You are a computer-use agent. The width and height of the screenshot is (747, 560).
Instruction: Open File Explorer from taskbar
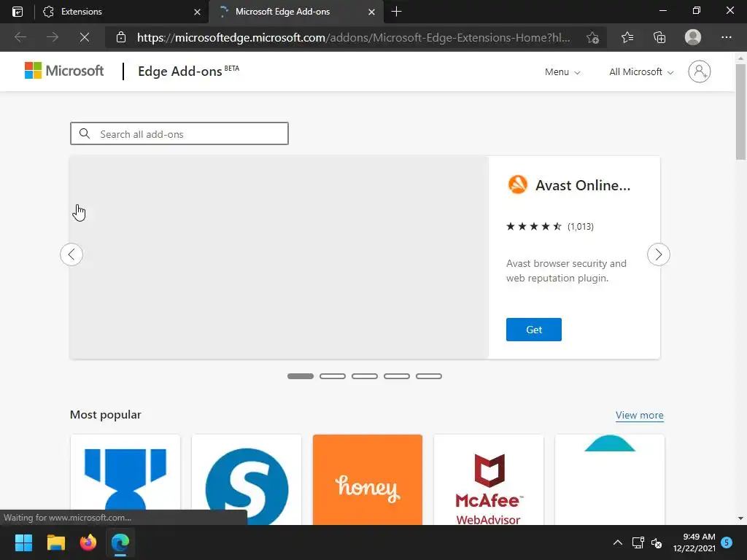click(55, 542)
